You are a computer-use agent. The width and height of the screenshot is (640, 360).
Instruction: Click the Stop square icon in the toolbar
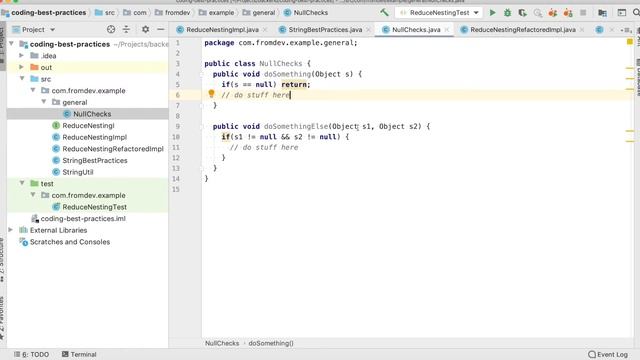(583, 13)
